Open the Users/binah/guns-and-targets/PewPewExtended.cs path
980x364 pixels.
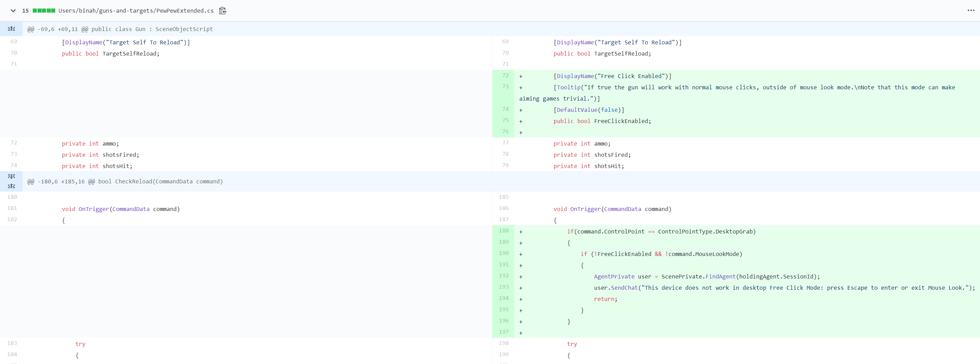[x=136, y=11]
